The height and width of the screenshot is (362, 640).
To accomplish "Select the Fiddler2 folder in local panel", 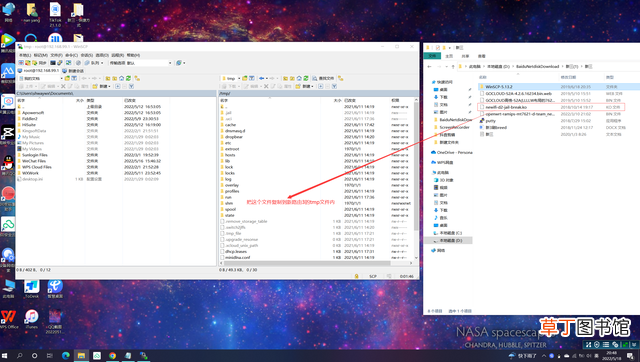I will 29,119.
